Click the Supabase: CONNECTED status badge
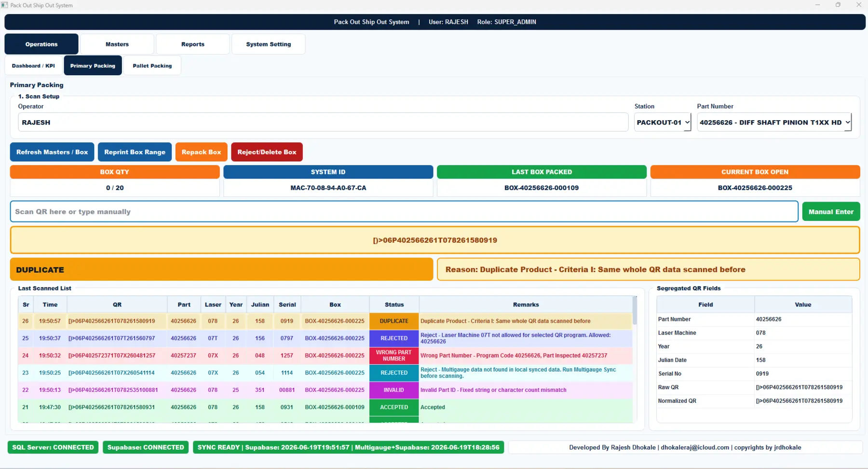The height and width of the screenshot is (469, 868). click(x=146, y=447)
